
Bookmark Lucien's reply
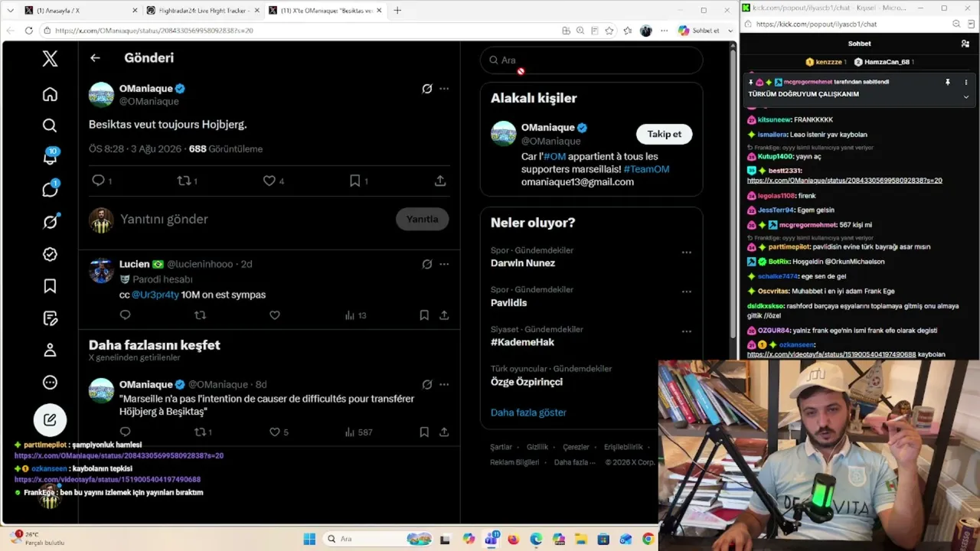pos(424,315)
